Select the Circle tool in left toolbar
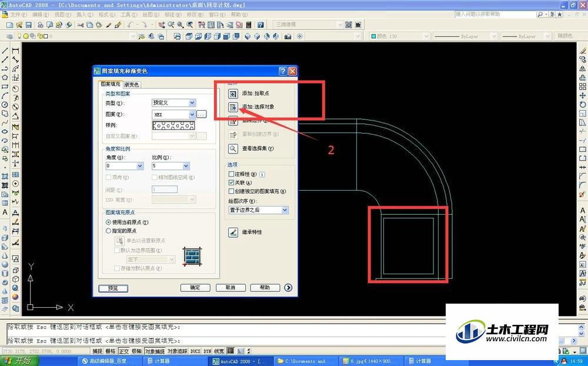 [x=5, y=105]
